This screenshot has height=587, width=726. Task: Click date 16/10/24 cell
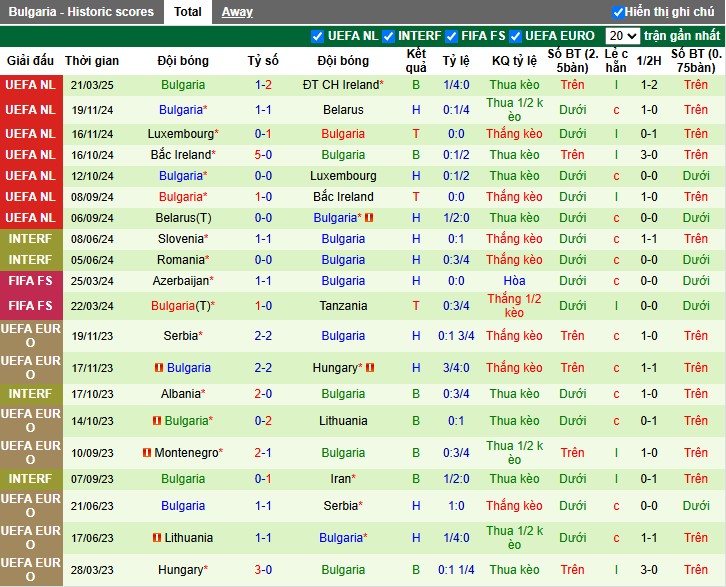click(x=92, y=155)
